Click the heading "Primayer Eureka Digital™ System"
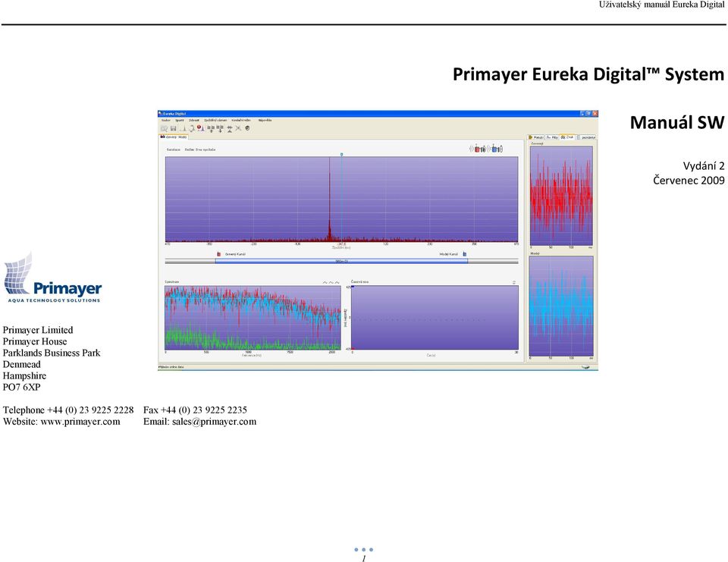 click(588, 74)
